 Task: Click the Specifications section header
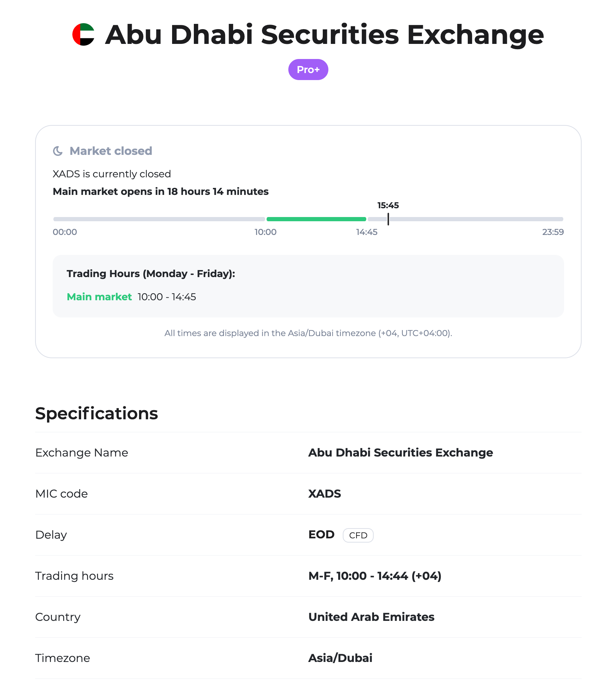pyautogui.click(x=96, y=413)
